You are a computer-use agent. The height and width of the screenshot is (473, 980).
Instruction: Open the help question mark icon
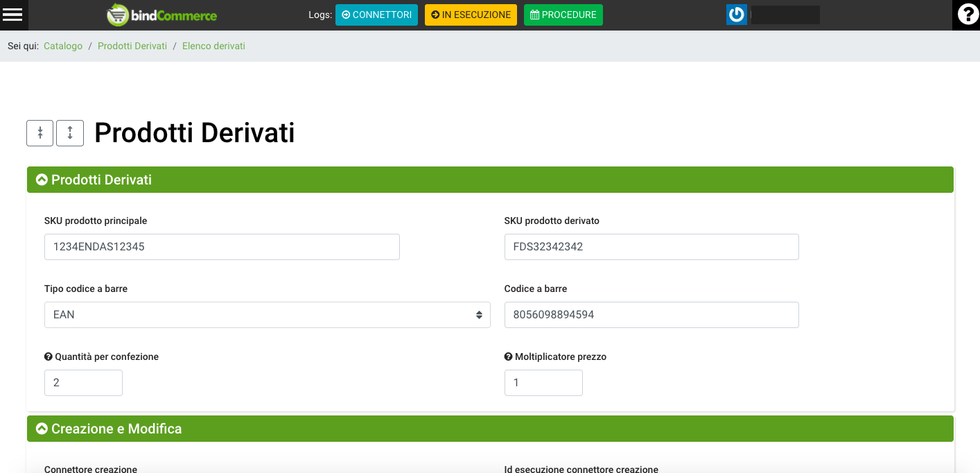[966, 15]
